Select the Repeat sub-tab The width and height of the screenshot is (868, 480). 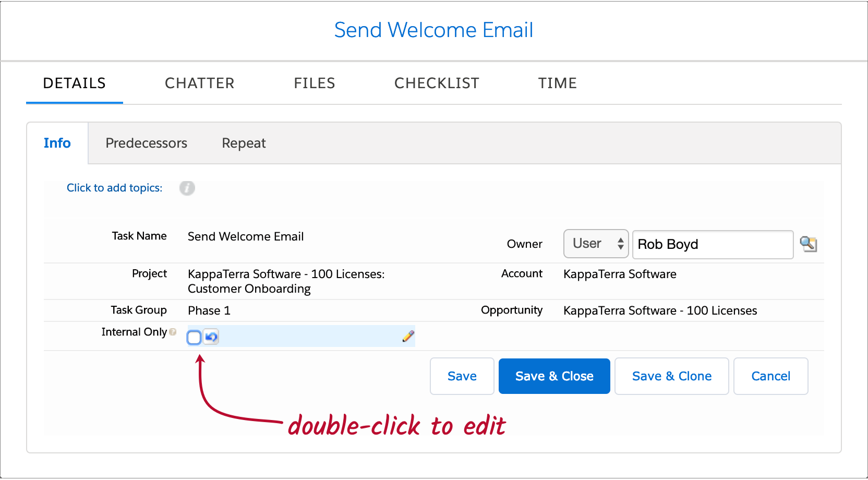(x=244, y=143)
